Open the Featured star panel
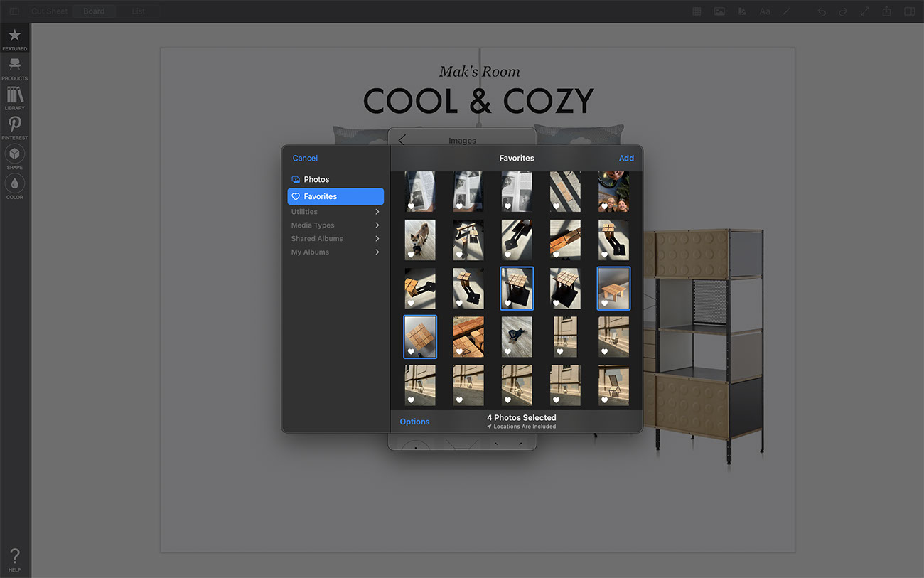This screenshot has height=578, width=924. 14,38
